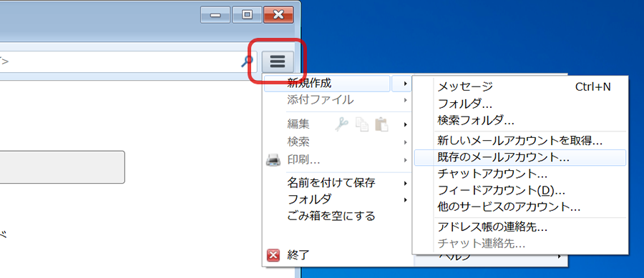Select 検索 menu entry
644x278 pixels.
(x=298, y=142)
